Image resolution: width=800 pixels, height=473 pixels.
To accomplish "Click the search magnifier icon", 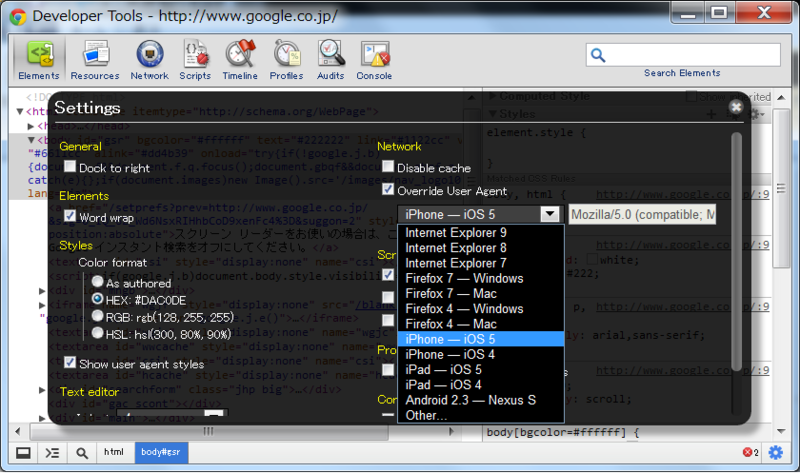I will tap(598, 55).
